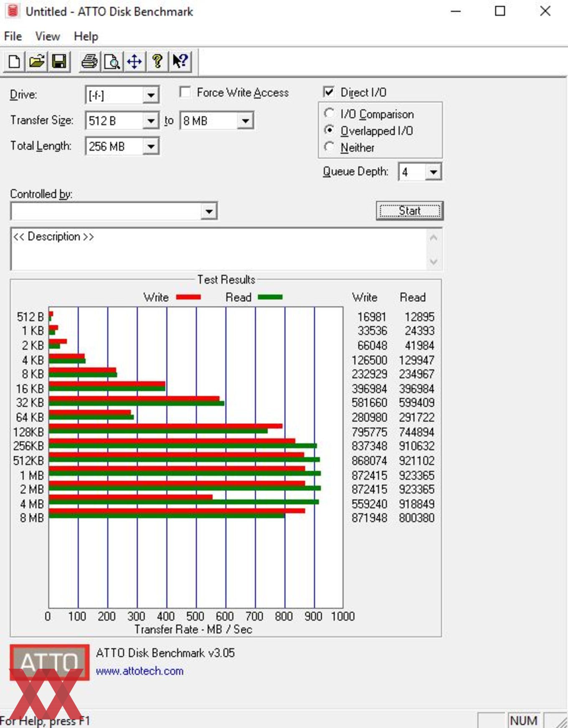The width and height of the screenshot is (568, 728).
Task: Click the Save floppy disk icon
Action: click(x=59, y=61)
